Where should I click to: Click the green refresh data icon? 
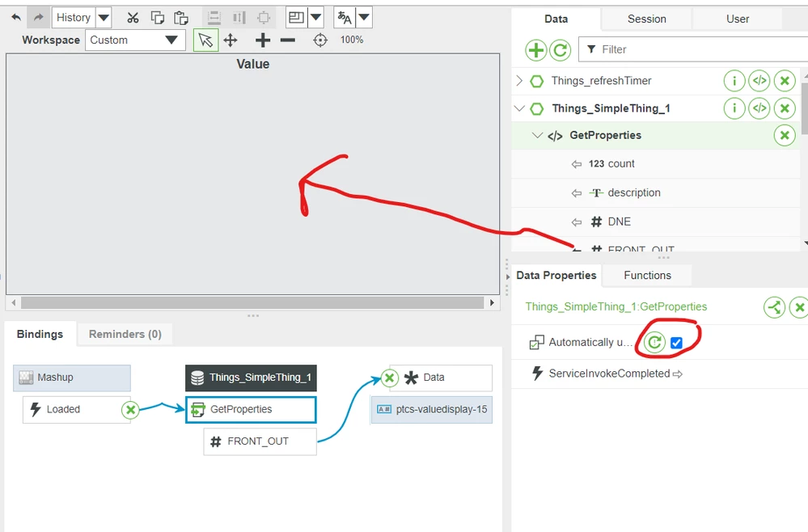[x=561, y=50]
